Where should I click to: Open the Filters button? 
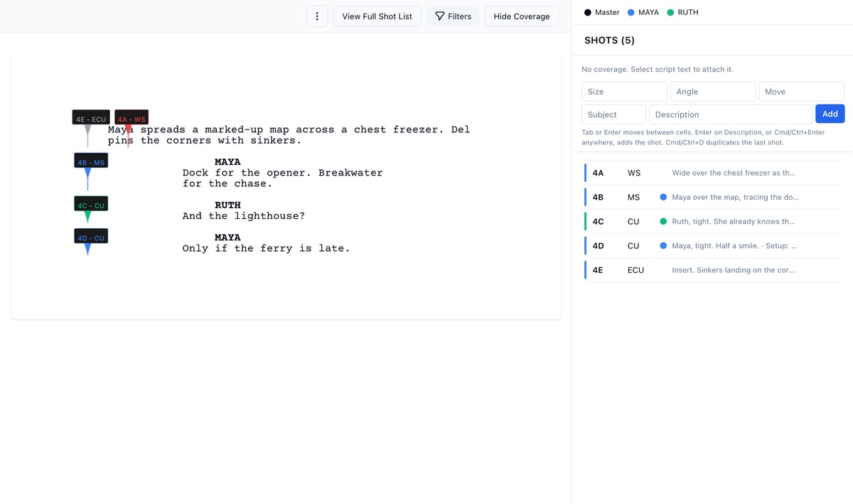tap(453, 16)
